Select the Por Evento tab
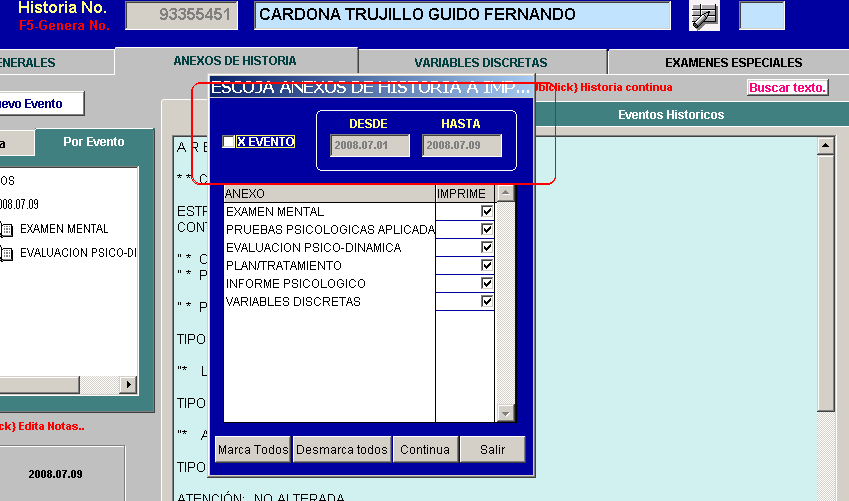Viewport: 849px width, 501px height. (x=94, y=142)
